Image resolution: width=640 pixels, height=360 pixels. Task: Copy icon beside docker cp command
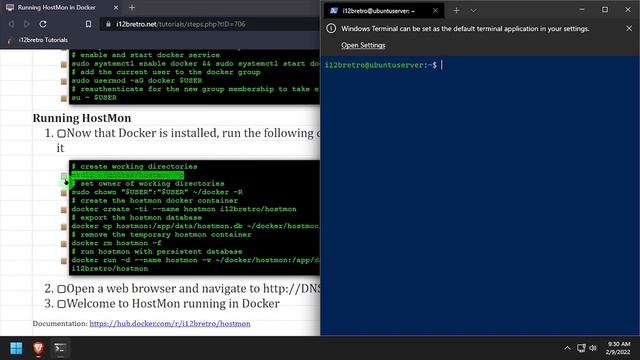[64, 227]
